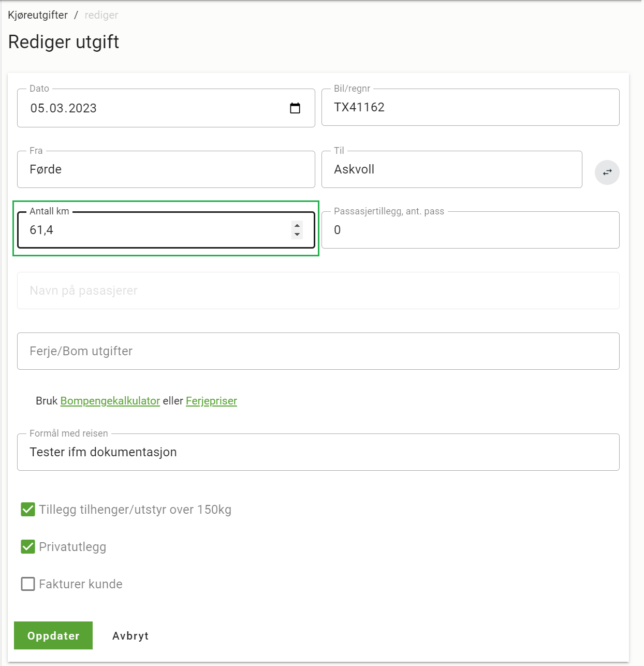The image size is (644, 666).
Task: Click the rediger breadcrumb item
Action: (101, 15)
